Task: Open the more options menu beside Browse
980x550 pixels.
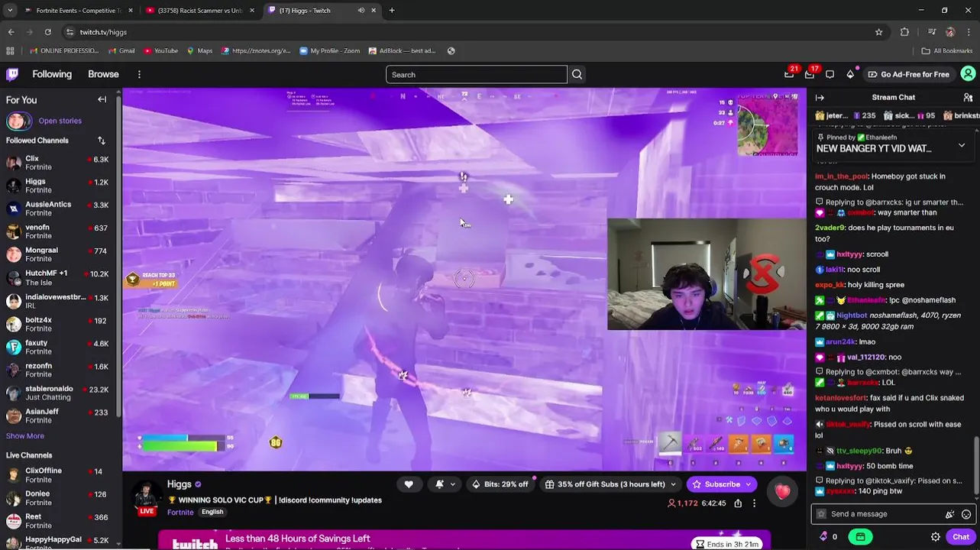Action: 139,74
